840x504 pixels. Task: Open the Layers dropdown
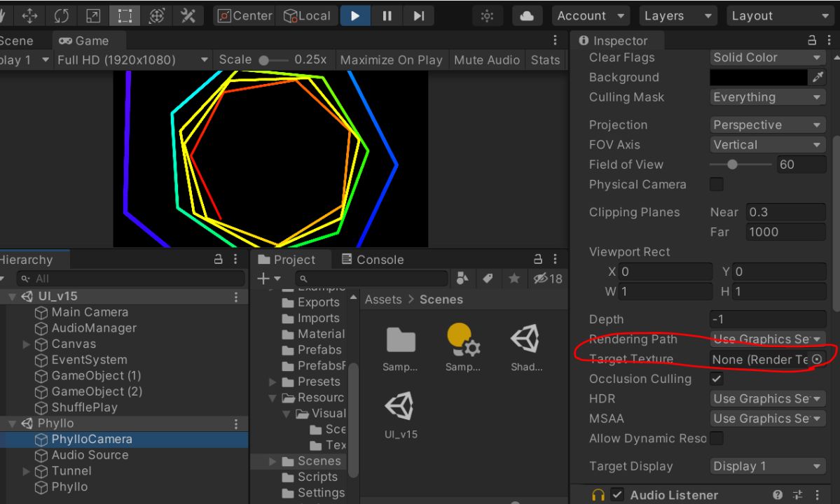click(678, 16)
